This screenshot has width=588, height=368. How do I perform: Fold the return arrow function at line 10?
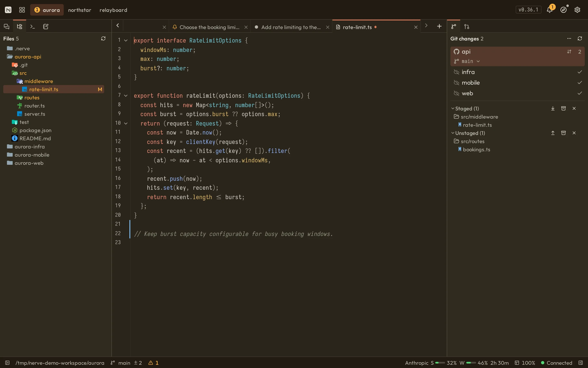[x=126, y=123]
